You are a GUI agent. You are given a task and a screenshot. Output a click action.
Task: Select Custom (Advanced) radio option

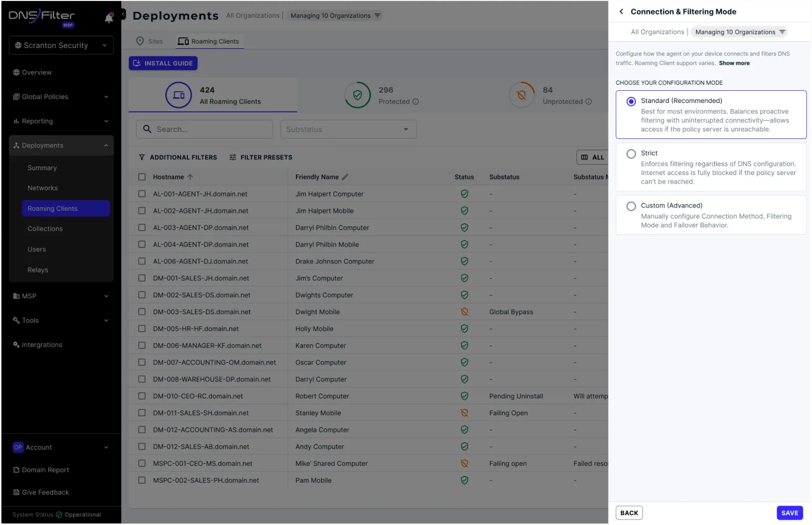[x=631, y=206]
